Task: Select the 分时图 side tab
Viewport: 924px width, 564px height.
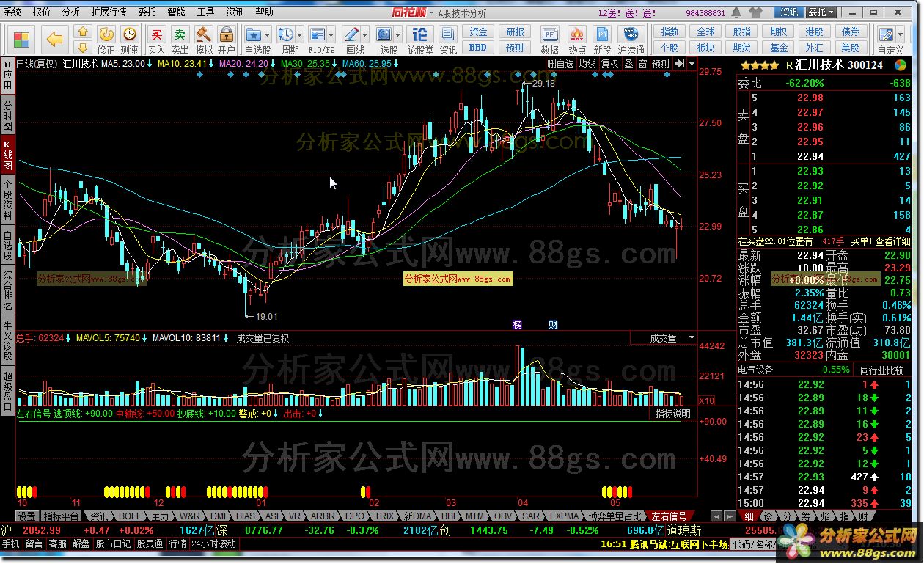Action: click(x=7, y=117)
